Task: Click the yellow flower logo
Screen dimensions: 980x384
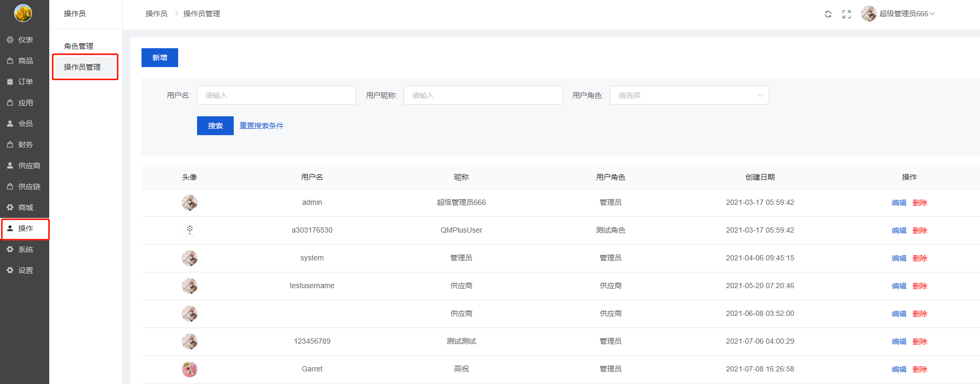Action: 23,13
